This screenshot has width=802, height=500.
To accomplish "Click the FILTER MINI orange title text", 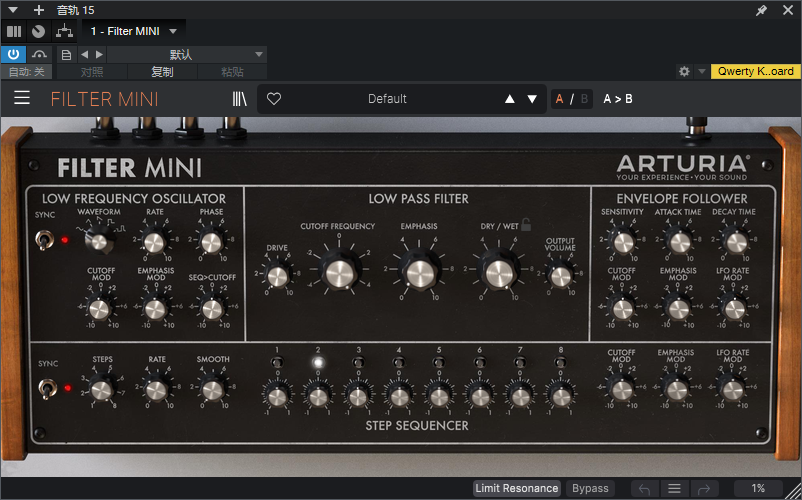I will point(104,99).
